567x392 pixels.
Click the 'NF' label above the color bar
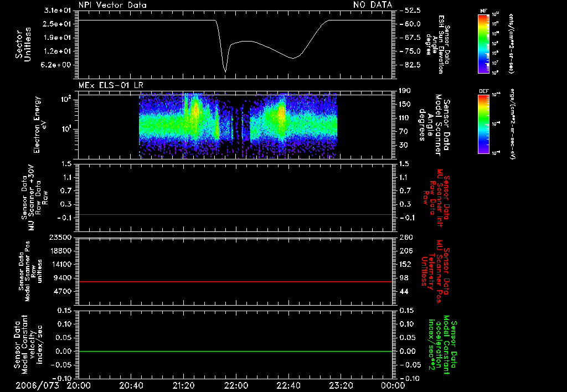[x=483, y=11]
